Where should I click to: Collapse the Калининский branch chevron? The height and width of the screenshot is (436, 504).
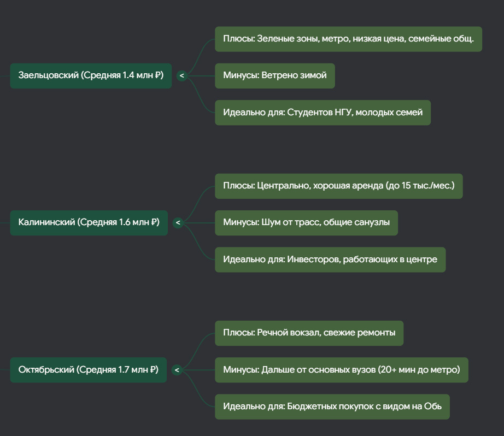point(178,223)
